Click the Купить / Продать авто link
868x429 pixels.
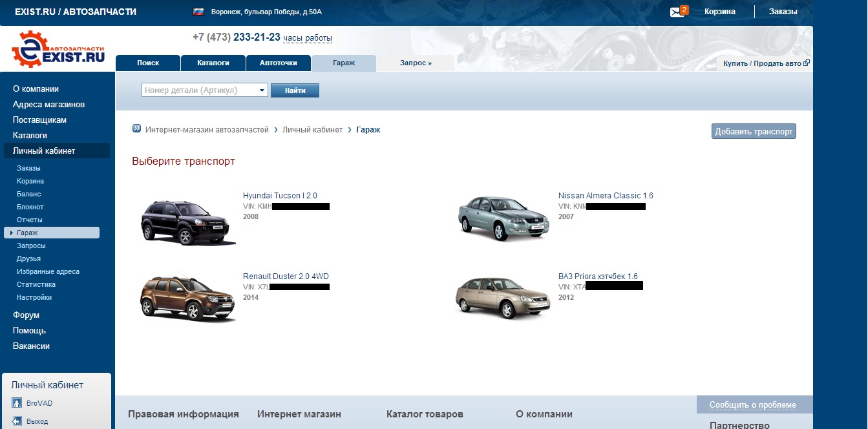point(763,63)
